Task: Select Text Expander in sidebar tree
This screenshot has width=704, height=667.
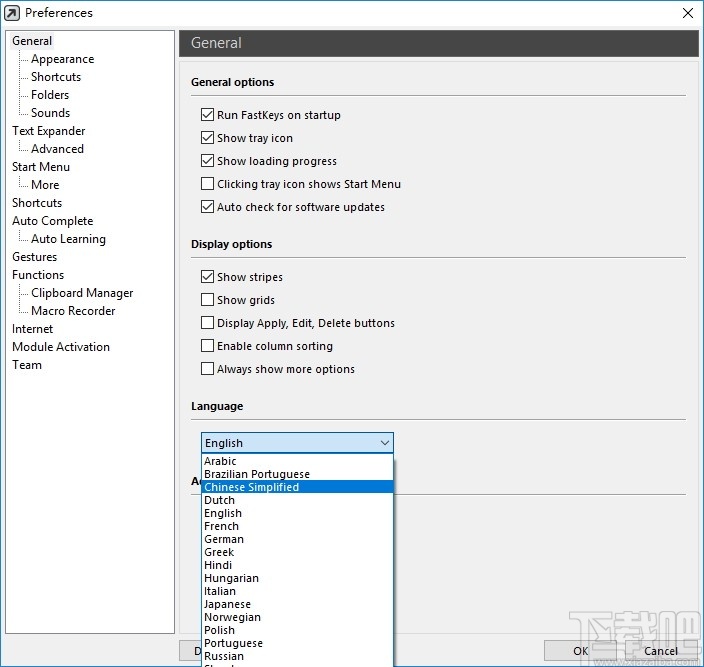Action: (49, 131)
